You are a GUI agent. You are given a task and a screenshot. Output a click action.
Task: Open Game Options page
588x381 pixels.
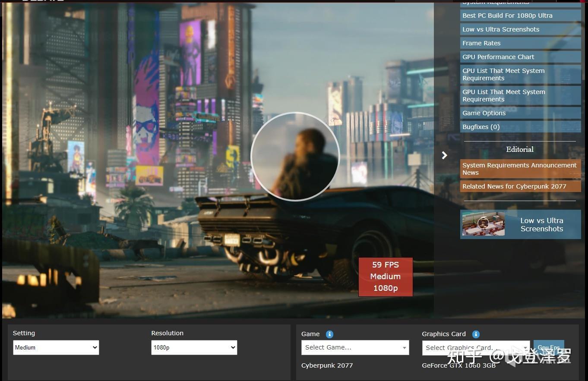click(x=520, y=113)
